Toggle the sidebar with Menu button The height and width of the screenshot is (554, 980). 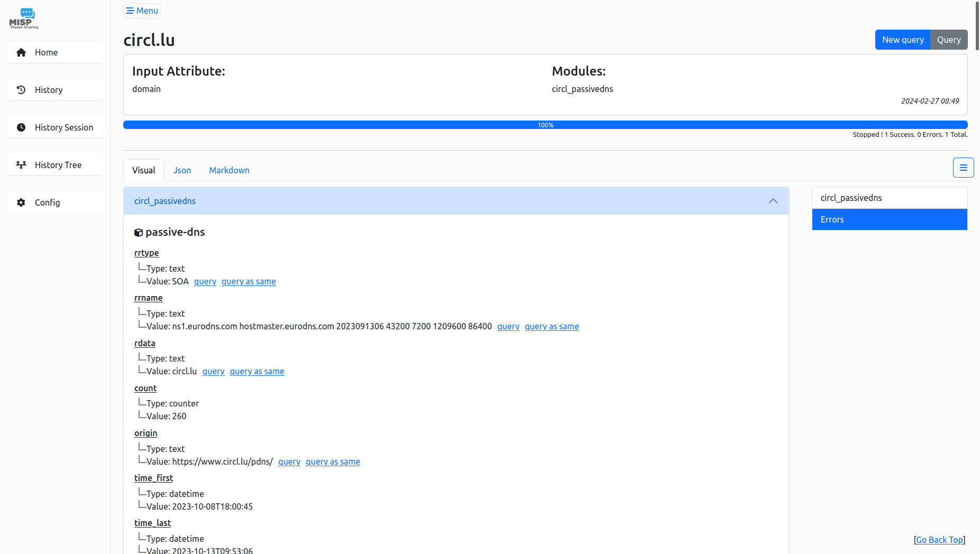(142, 11)
